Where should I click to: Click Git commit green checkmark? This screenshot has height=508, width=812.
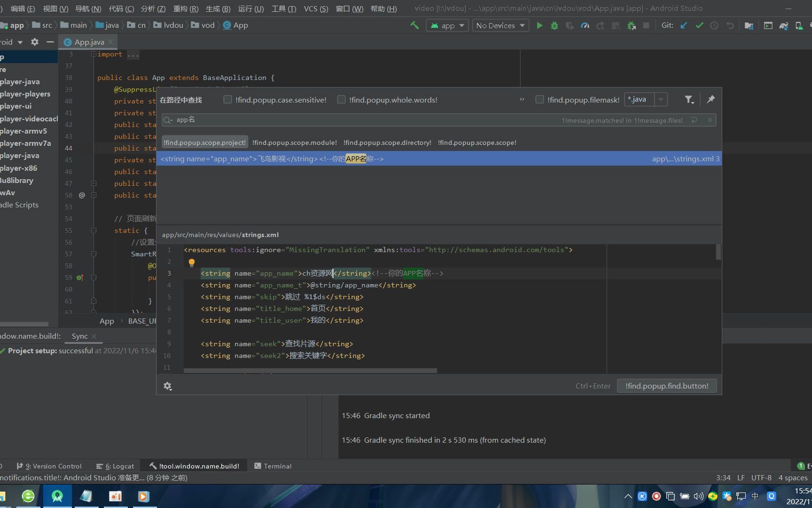click(x=699, y=25)
